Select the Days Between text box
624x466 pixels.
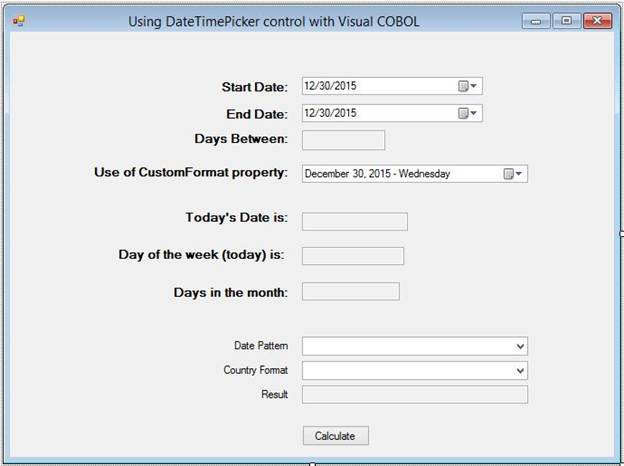click(x=343, y=140)
